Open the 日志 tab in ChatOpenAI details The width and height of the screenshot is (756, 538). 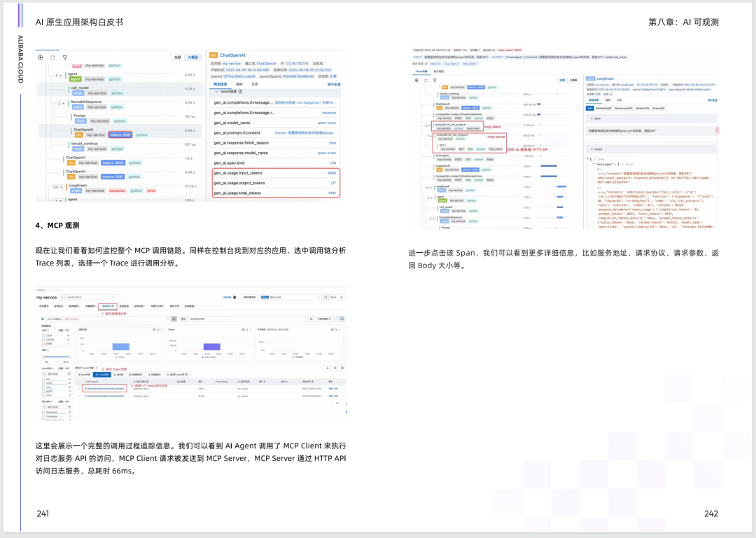point(255,84)
